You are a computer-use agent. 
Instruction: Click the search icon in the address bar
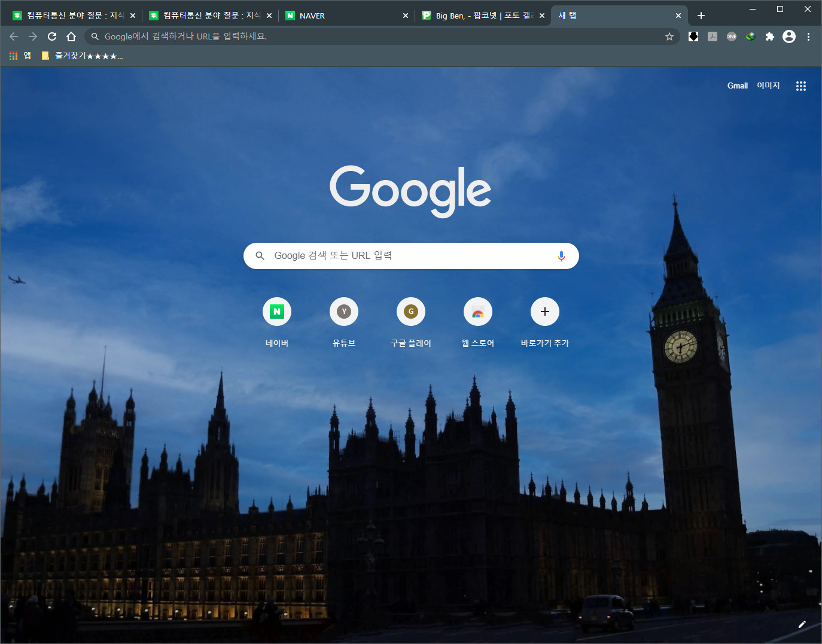[95, 36]
